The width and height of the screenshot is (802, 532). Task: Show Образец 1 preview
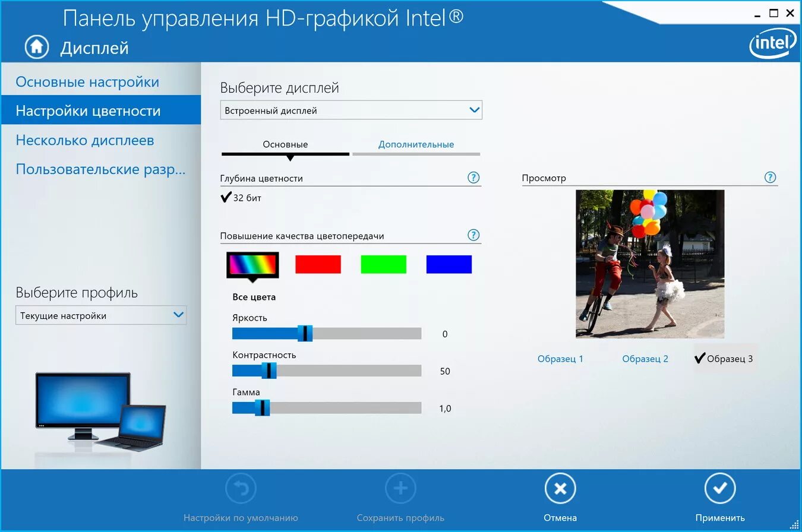click(560, 359)
